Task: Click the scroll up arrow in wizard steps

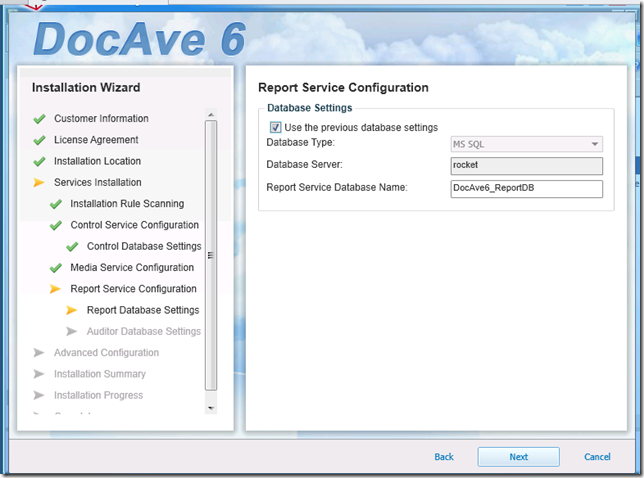Action: tap(211, 115)
